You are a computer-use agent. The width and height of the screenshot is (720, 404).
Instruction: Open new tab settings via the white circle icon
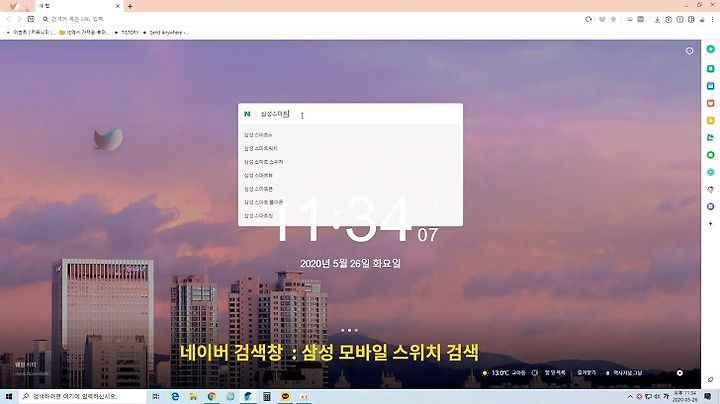point(680,373)
